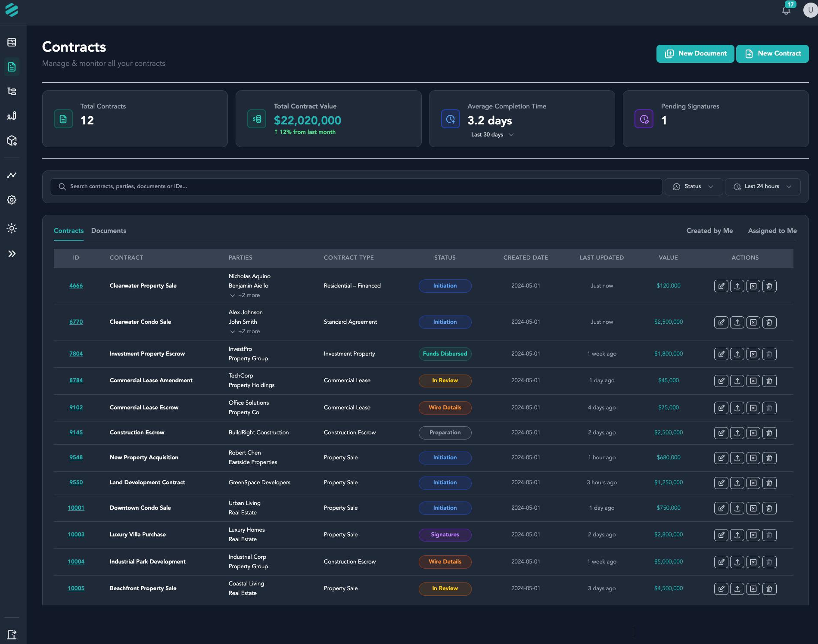
Task: Delete the Beachfront Property Sale contract
Action: [x=769, y=588]
